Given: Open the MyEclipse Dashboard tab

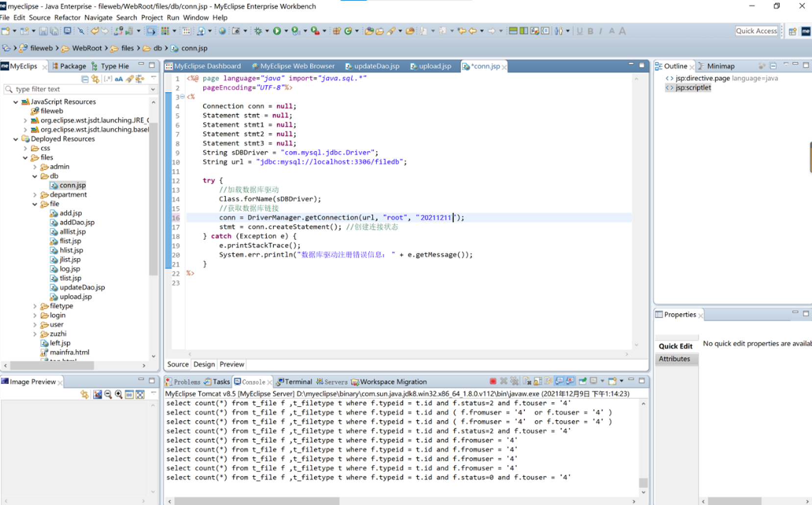Looking at the screenshot, I should click(203, 66).
